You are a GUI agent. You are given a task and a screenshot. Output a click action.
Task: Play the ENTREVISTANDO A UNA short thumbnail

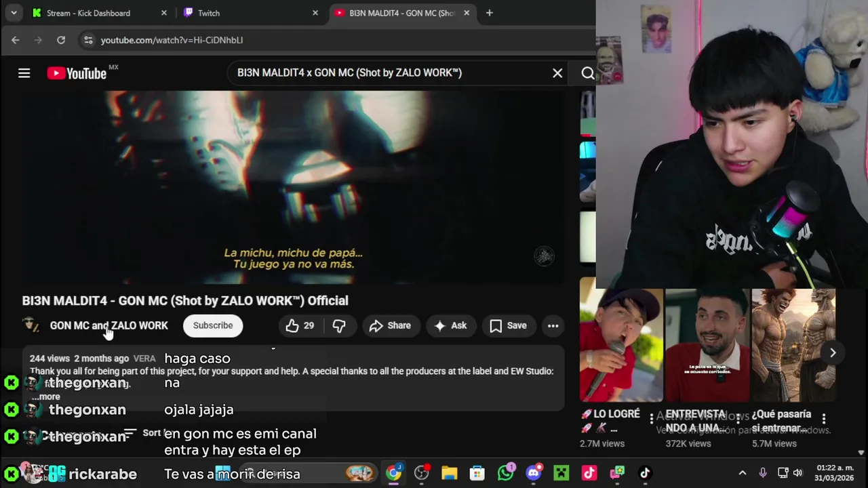[707, 345]
